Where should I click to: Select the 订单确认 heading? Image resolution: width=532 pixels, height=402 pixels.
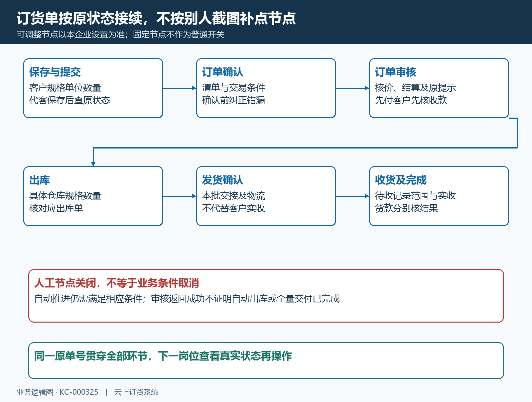coord(222,72)
